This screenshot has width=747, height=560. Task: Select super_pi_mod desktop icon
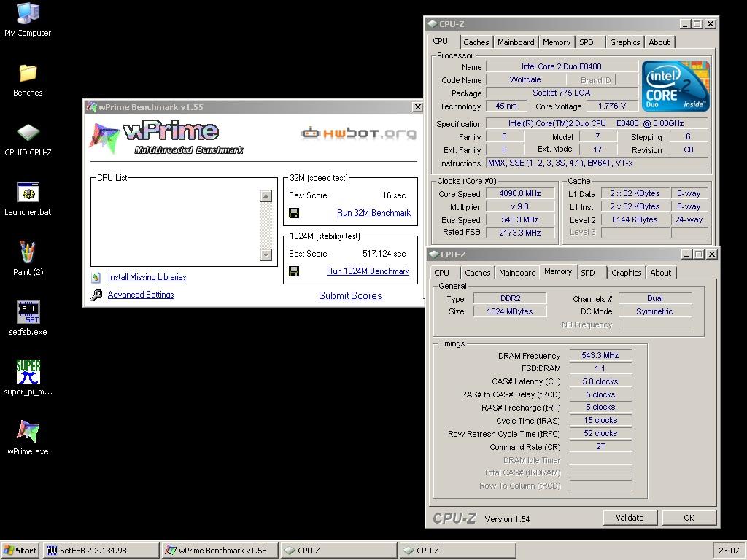pos(28,378)
